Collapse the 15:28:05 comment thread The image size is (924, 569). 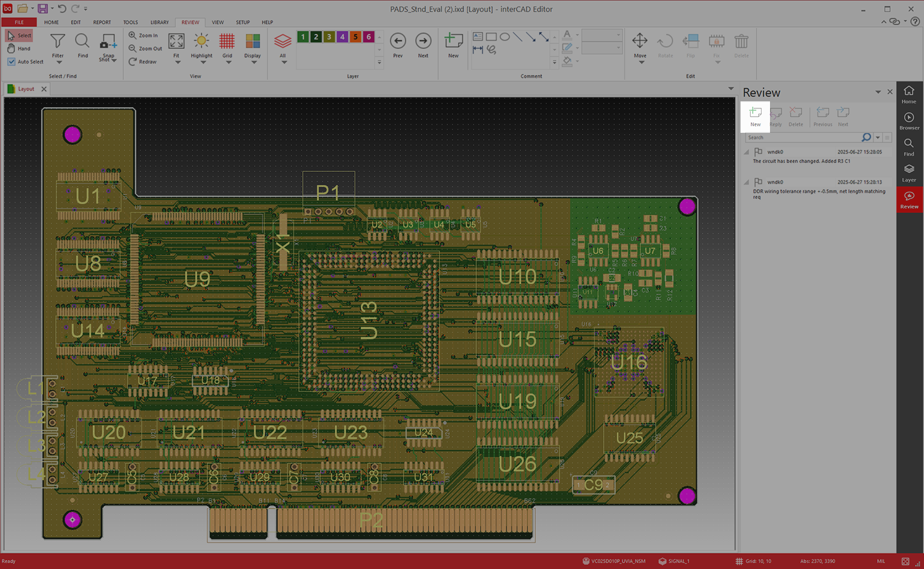point(746,152)
